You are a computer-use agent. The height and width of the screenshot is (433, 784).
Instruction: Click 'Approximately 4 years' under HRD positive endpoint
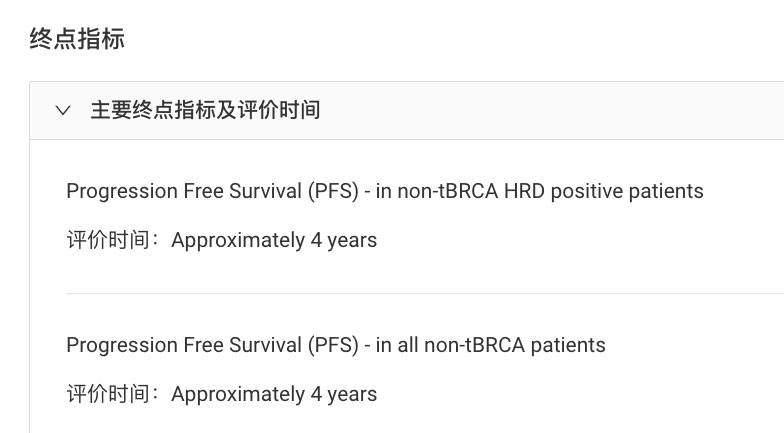[x=274, y=240]
